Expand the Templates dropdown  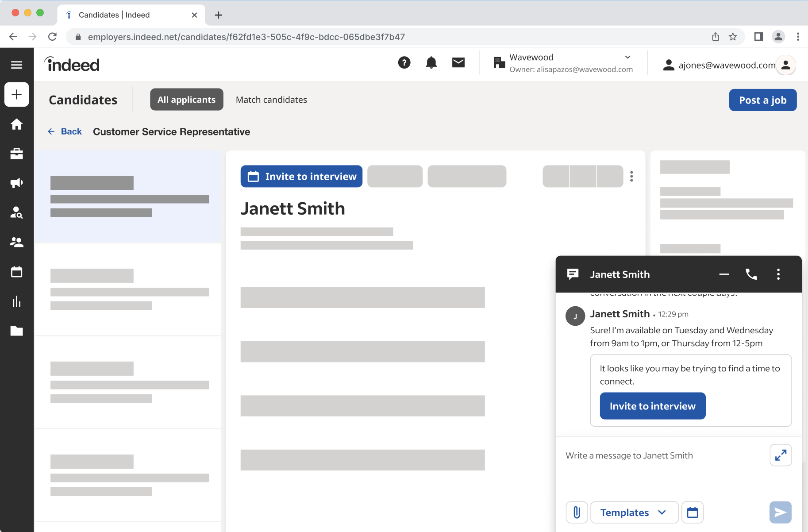point(634,513)
